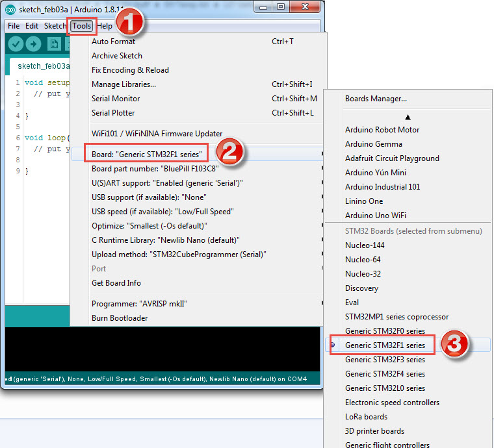Open the Edit menu

[32, 26]
